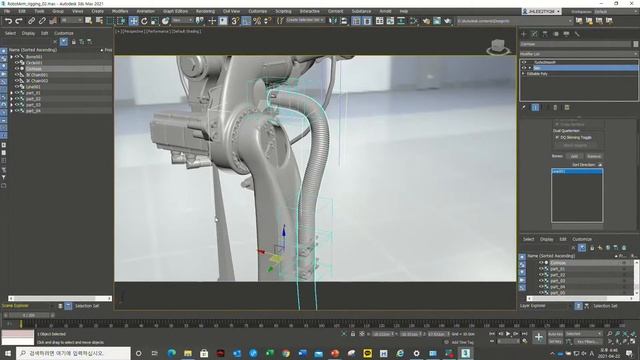Open the Animation menu
The image size is (640, 360).
[x=145, y=11]
